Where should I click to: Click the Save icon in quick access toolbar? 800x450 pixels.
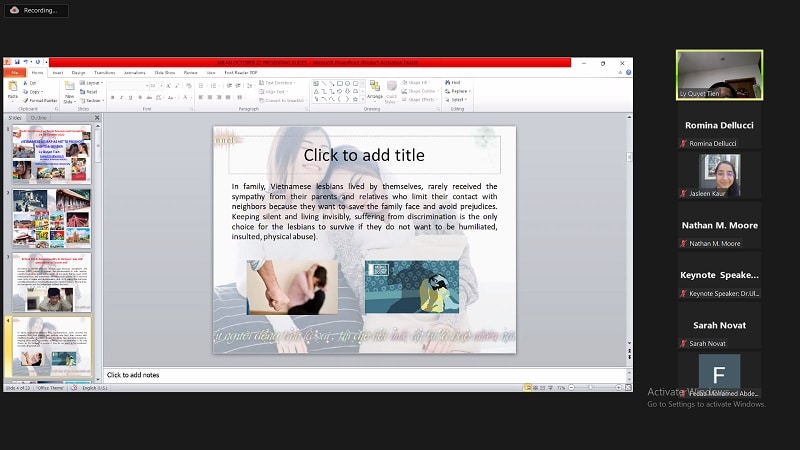pos(15,62)
